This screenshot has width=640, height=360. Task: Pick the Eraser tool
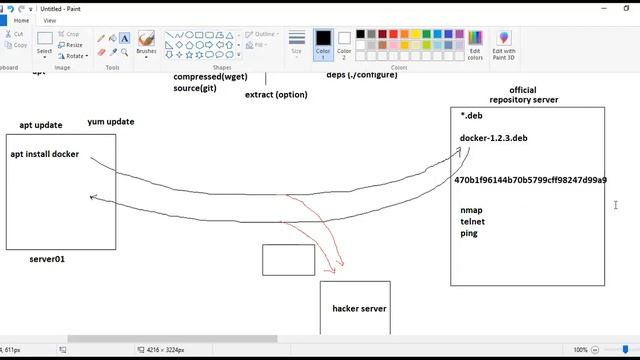(101, 52)
